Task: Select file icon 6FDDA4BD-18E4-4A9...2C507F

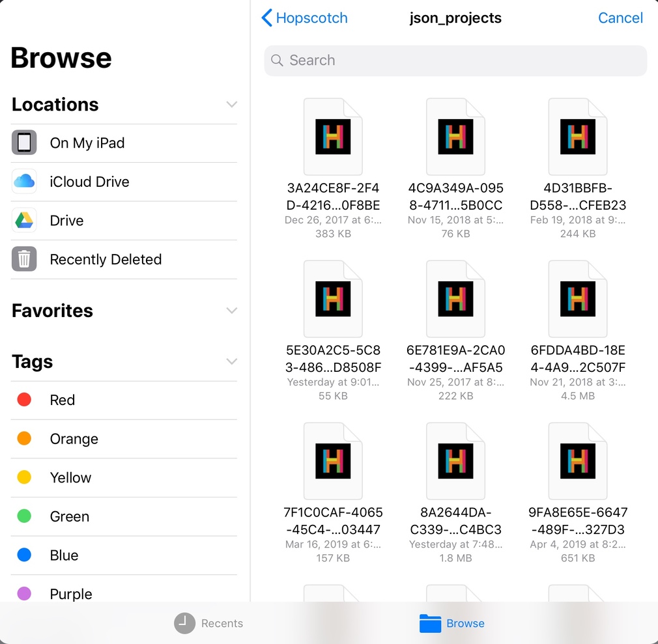Action: pyautogui.click(x=578, y=299)
